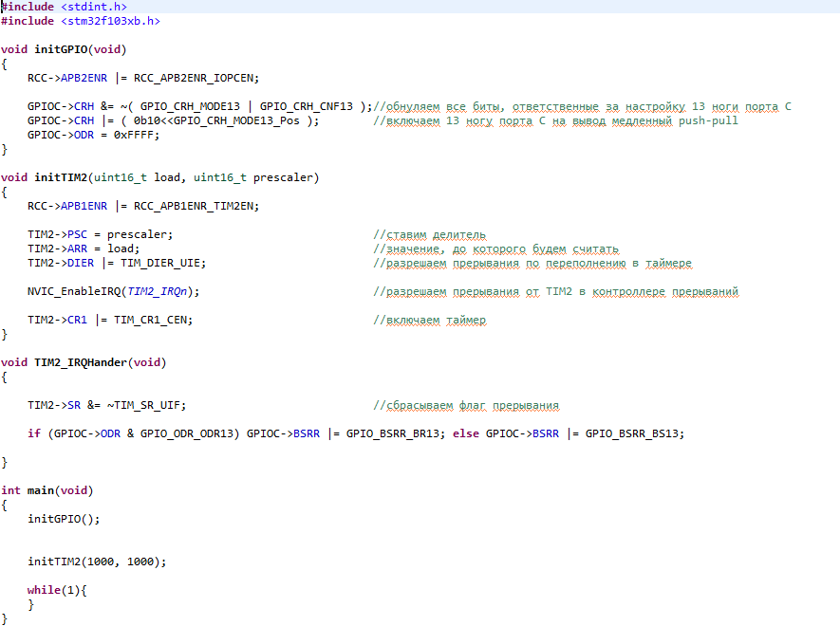Click the DIER field name
This screenshot has height=626, width=840.
81,263
